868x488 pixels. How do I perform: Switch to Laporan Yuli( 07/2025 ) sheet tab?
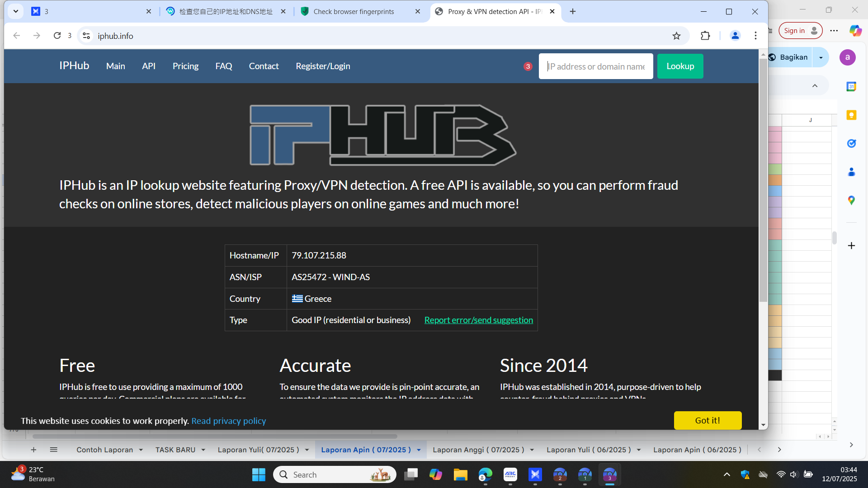pyautogui.click(x=258, y=450)
